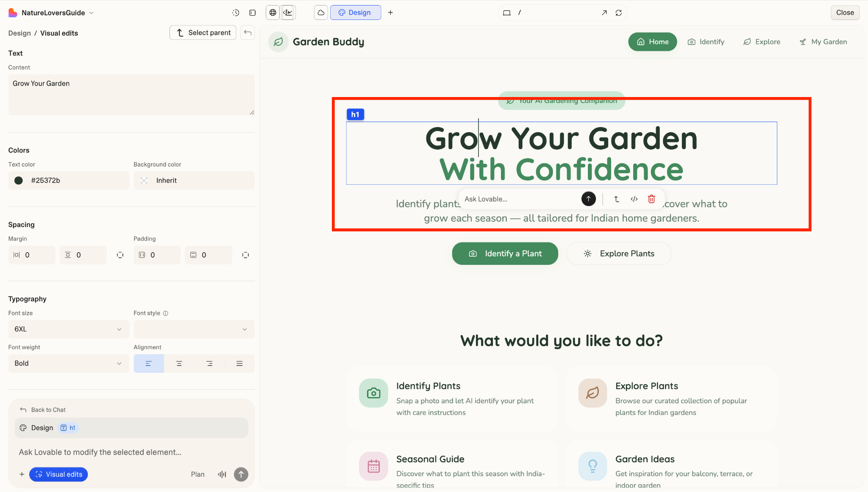
Task: Open the Font size 6XL dropdown
Action: pyautogui.click(x=68, y=329)
